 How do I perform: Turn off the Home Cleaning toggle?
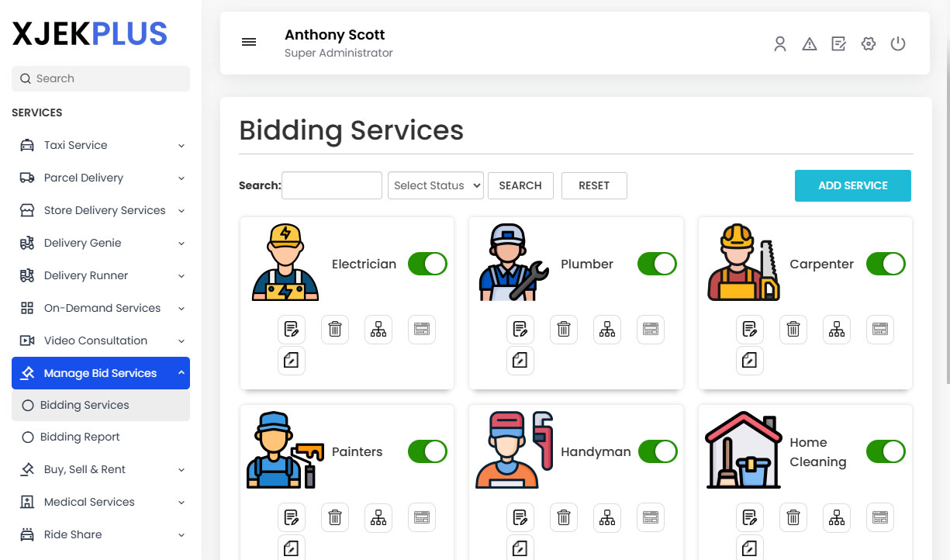[x=886, y=451]
